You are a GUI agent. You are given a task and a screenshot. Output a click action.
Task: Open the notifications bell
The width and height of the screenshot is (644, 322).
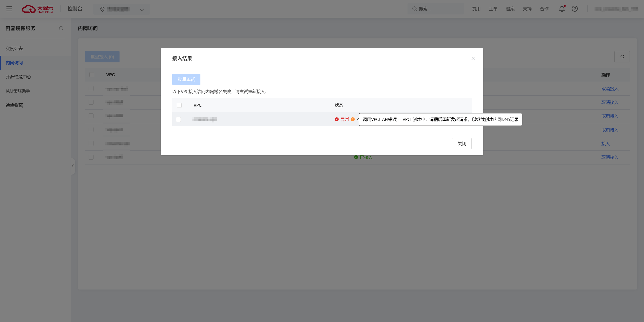tap(562, 9)
